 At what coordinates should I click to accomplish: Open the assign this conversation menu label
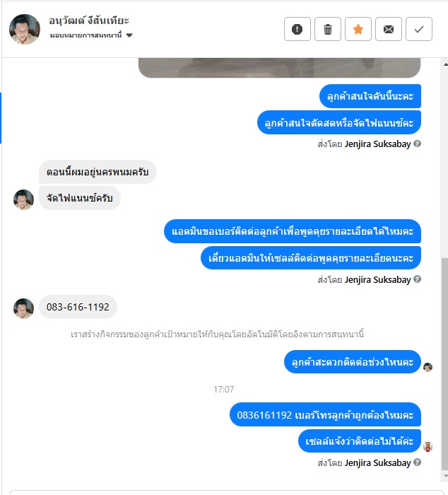tap(86, 35)
